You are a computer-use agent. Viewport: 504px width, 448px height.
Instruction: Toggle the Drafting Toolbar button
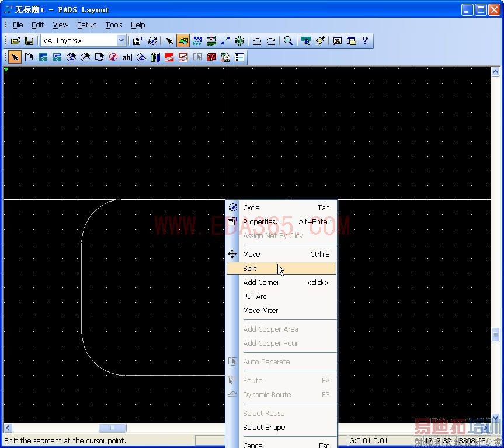tap(183, 41)
